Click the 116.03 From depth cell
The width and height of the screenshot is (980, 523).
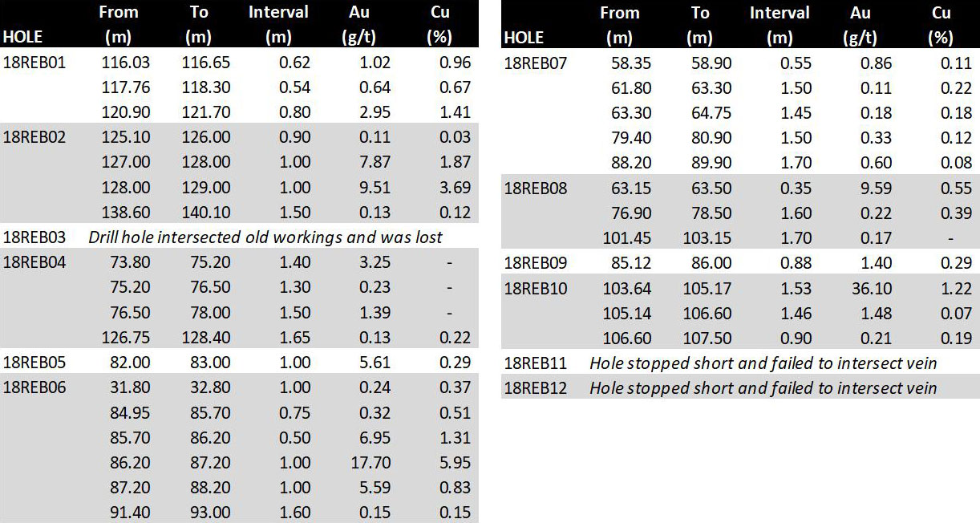[126, 63]
